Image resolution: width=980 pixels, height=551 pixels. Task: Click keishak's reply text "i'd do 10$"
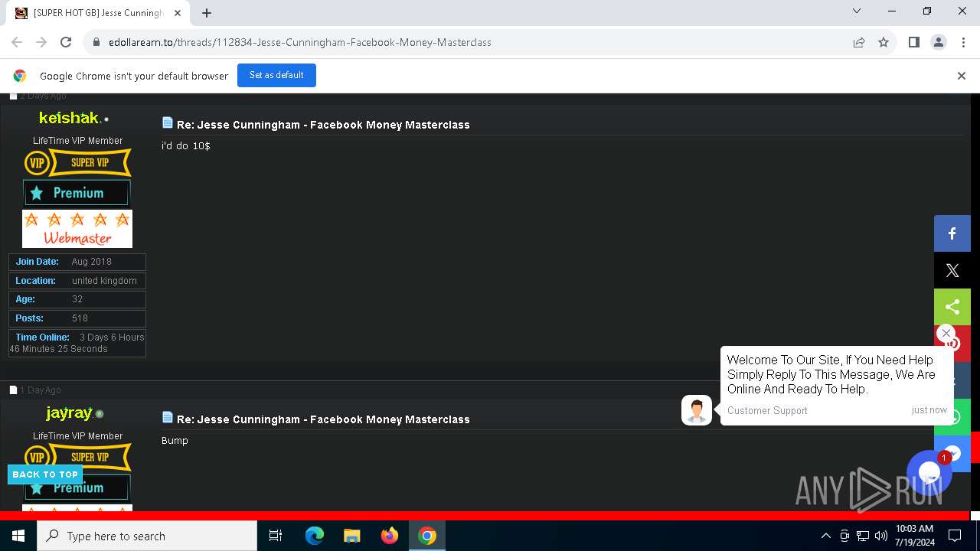coord(186,145)
